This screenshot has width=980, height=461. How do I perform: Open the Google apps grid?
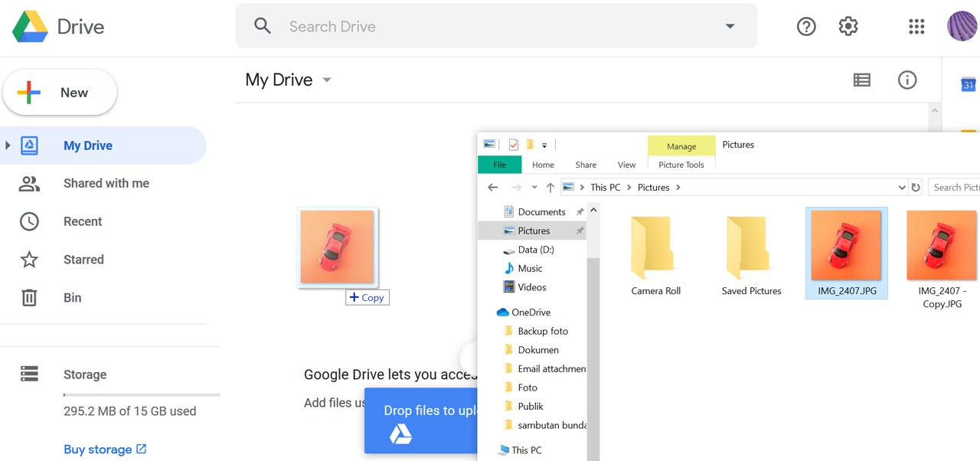(x=916, y=27)
